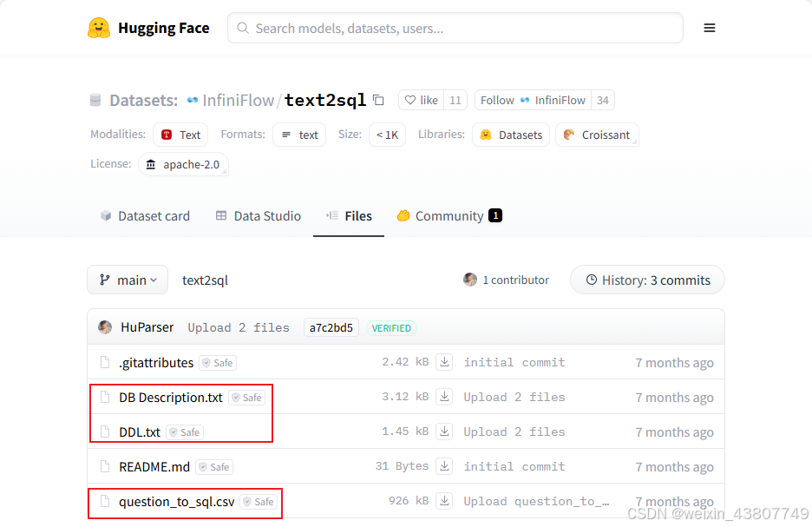Open the hamburger menu icon
812x527 pixels.
710,28
